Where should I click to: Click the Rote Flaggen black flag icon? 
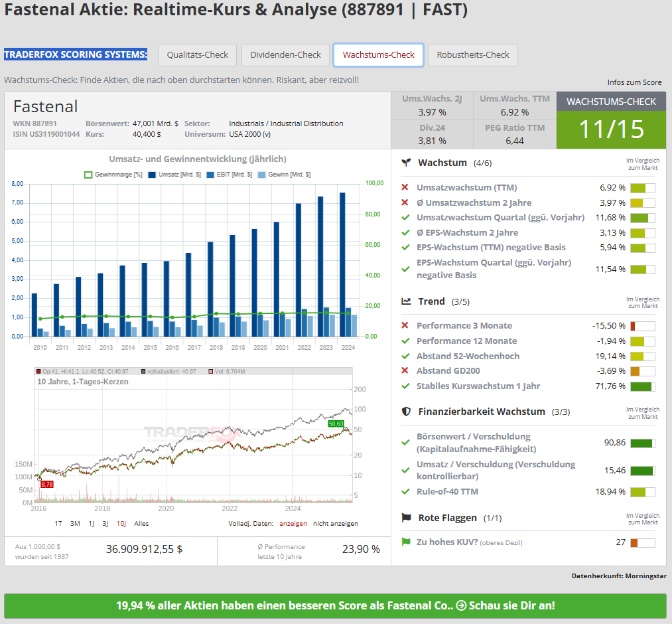(406, 518)
